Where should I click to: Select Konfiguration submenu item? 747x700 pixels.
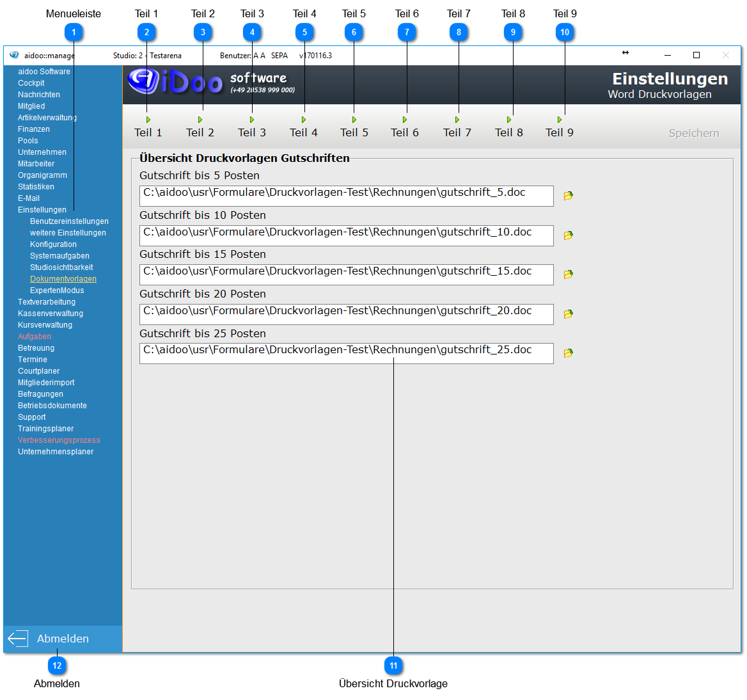[53, 244]
